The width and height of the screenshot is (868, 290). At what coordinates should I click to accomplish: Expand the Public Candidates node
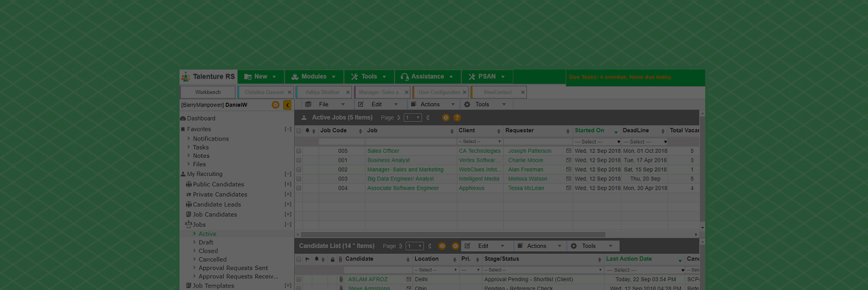point(288,184)
